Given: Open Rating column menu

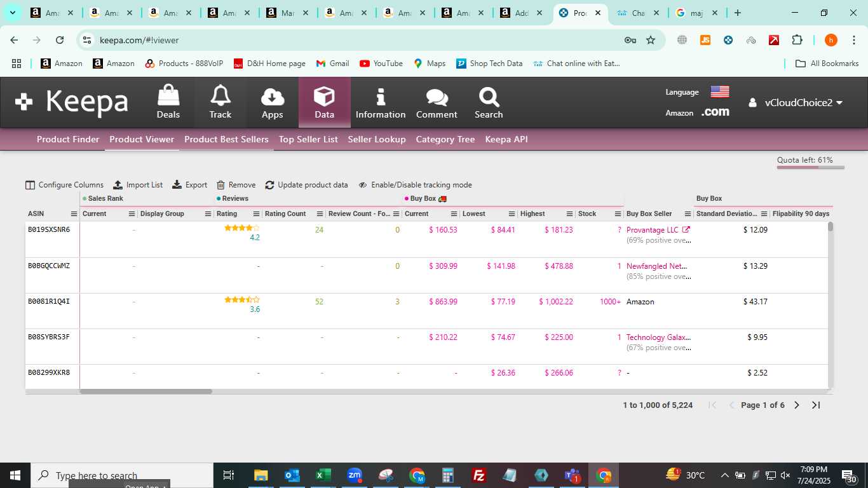Looking at the screenshot, I should 257,214.
